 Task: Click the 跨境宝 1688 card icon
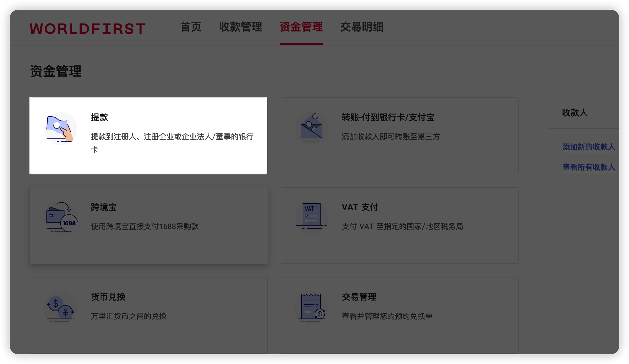(x=61, y=218)
